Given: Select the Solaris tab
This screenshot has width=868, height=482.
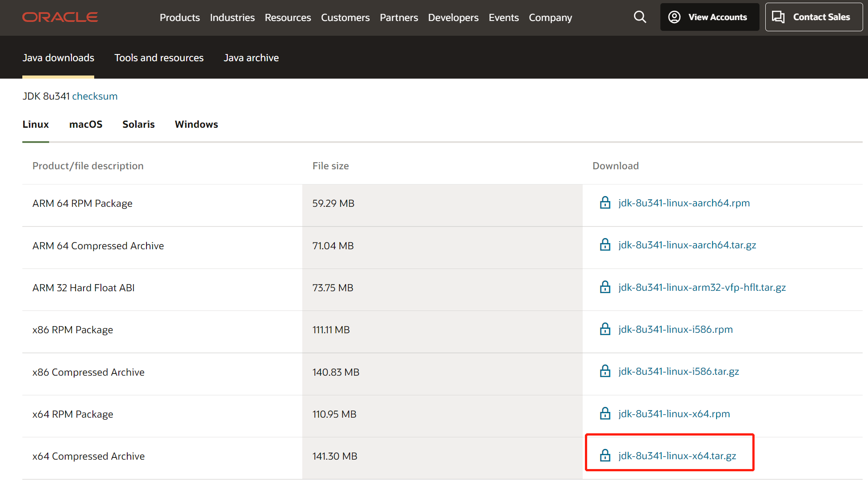Looking at the screenshot, I should coord(138,124).
